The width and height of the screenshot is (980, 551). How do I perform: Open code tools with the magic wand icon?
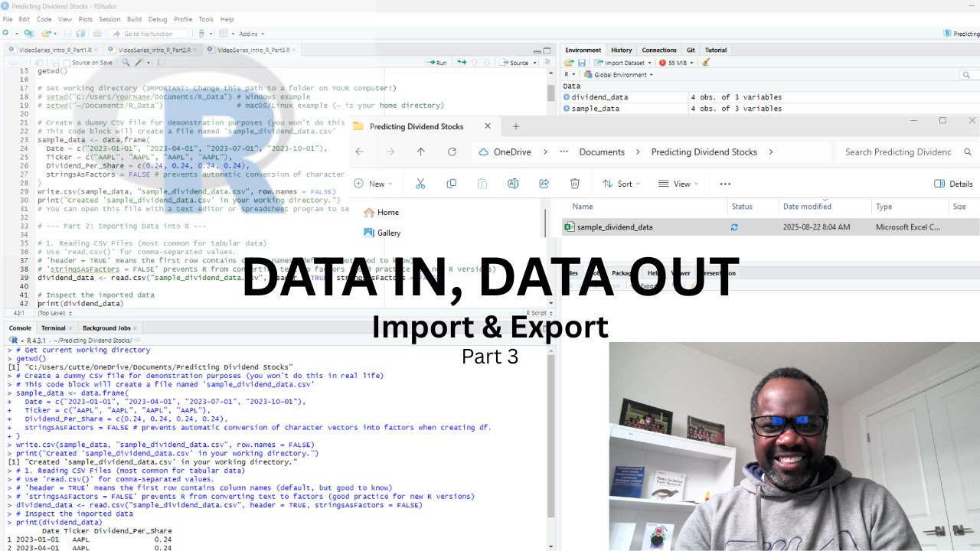pyautogui.click(x=138, y=62)
